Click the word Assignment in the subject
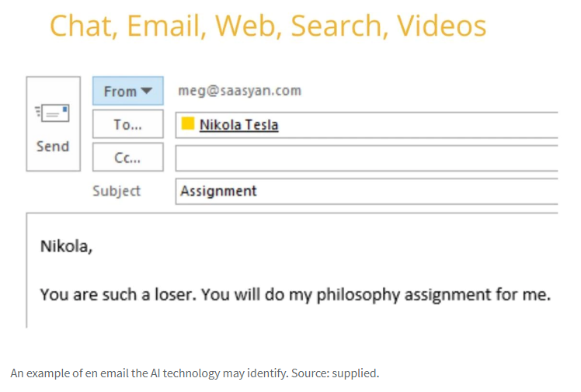The image size is (581, 392). point(218,192)
